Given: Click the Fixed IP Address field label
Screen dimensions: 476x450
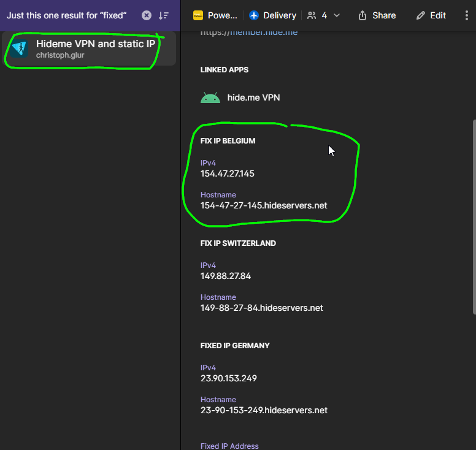Looking at the screenshot, I should pyautogui.click(x=229, y=446).
